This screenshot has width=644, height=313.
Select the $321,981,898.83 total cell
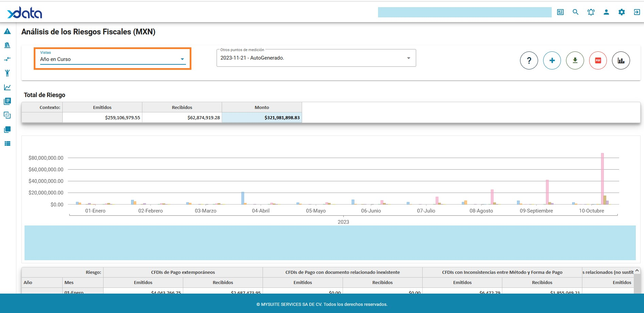click(262, 118)
